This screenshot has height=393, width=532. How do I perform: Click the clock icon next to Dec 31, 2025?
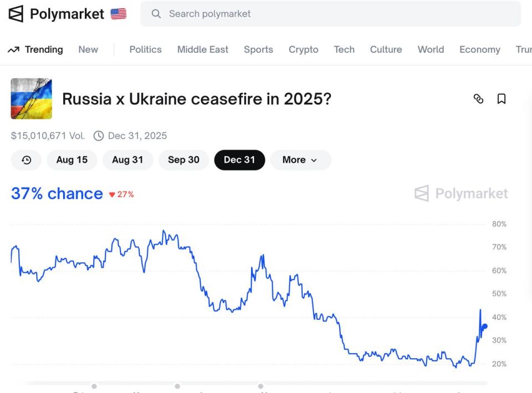[x=99, y=136]
